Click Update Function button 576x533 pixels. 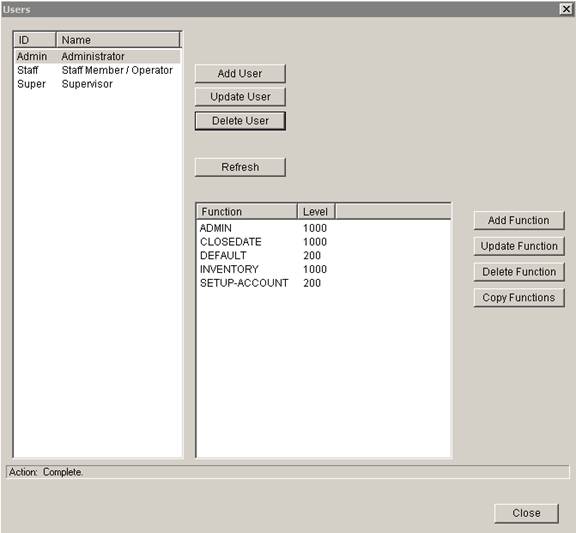coord(519,246)
